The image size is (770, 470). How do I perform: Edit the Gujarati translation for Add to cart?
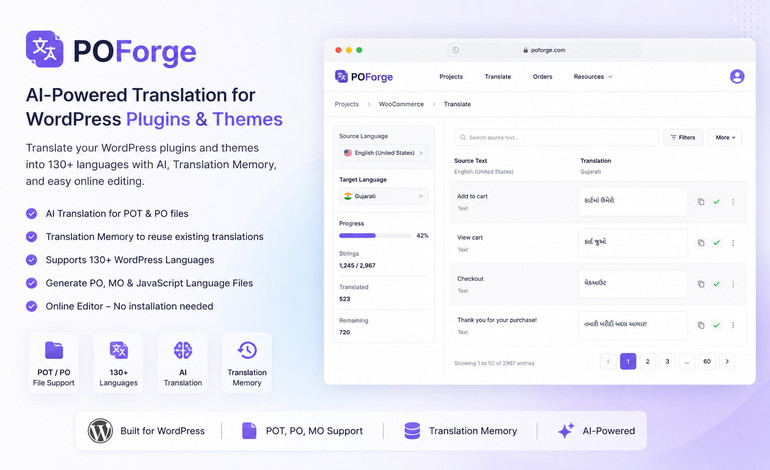coord(632,202)
